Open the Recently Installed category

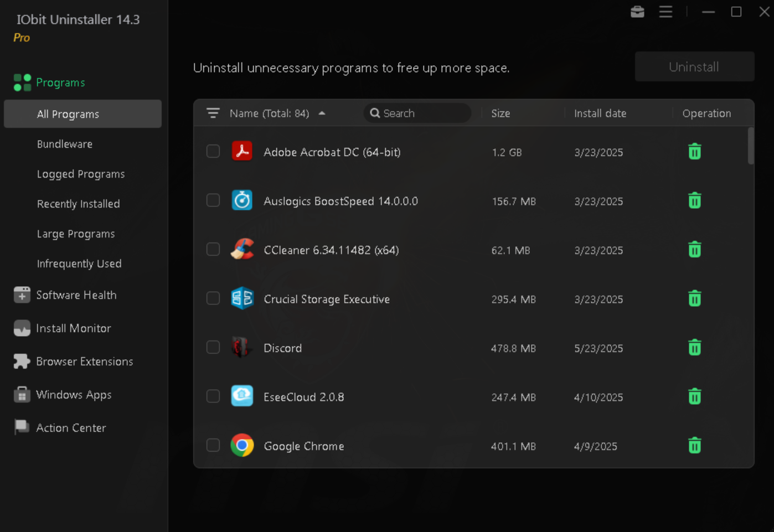78,204
